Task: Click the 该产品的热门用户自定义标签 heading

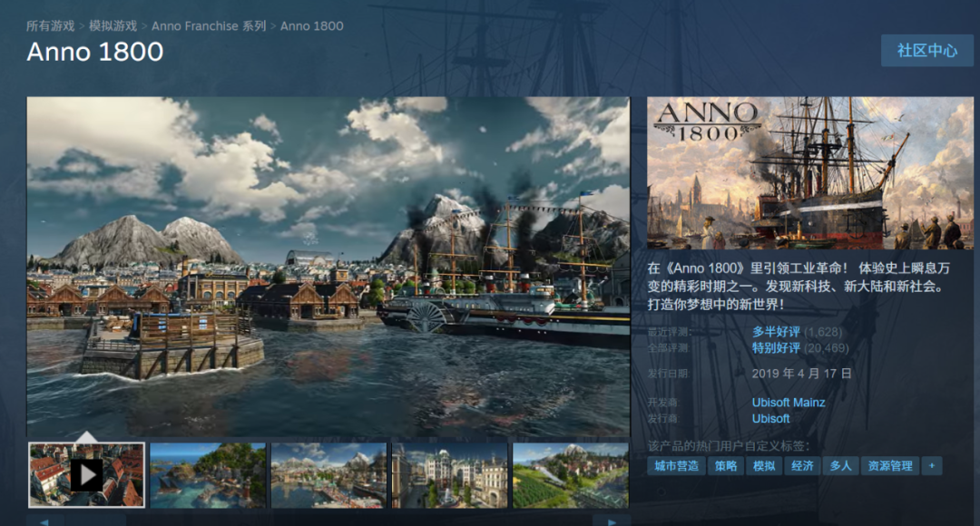Action: click(x=728, y=446)
